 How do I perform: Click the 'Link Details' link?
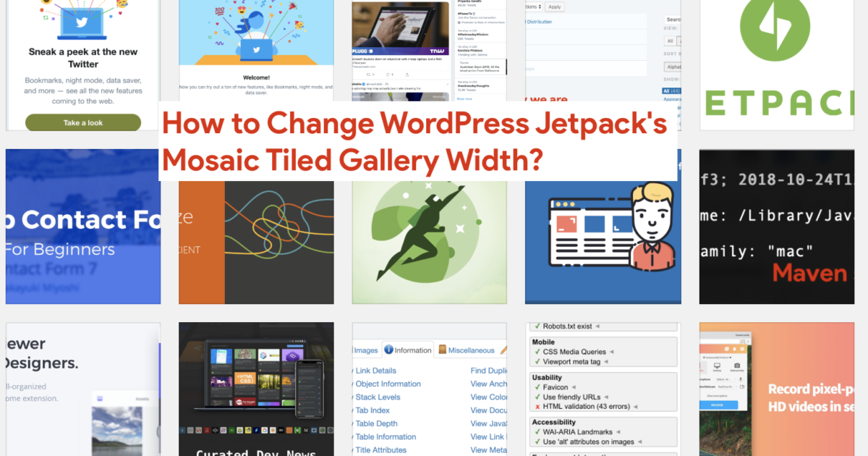click(x=375, y=371)
